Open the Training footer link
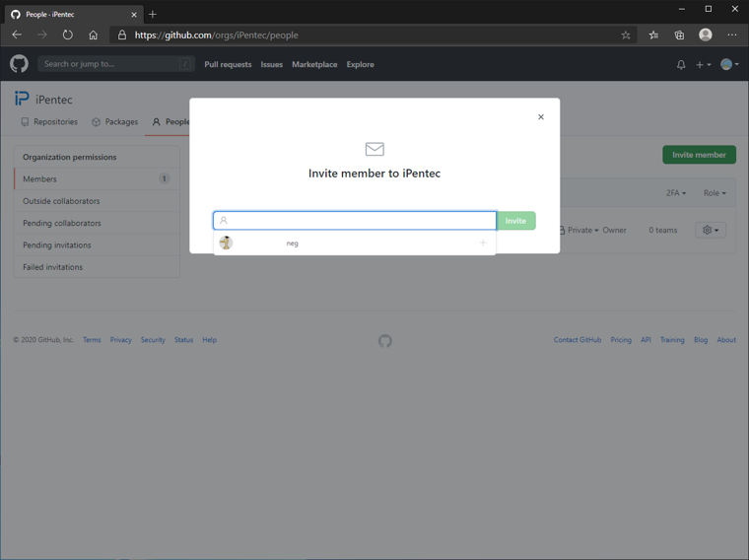This screenshot has width=749, height=560. pyautogui.click(x=672, y=340)
